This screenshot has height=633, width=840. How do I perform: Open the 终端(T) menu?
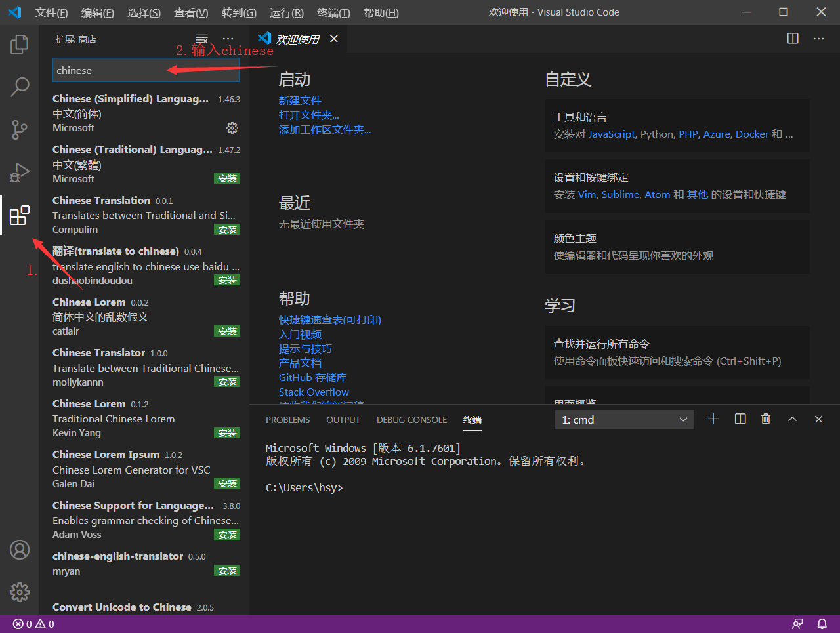pos(333,12)
